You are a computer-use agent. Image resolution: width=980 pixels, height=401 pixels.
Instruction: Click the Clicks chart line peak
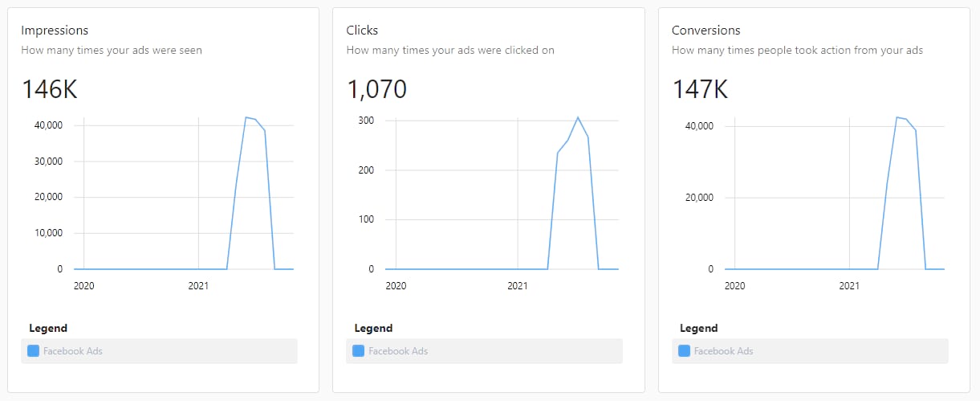(578, 117)
